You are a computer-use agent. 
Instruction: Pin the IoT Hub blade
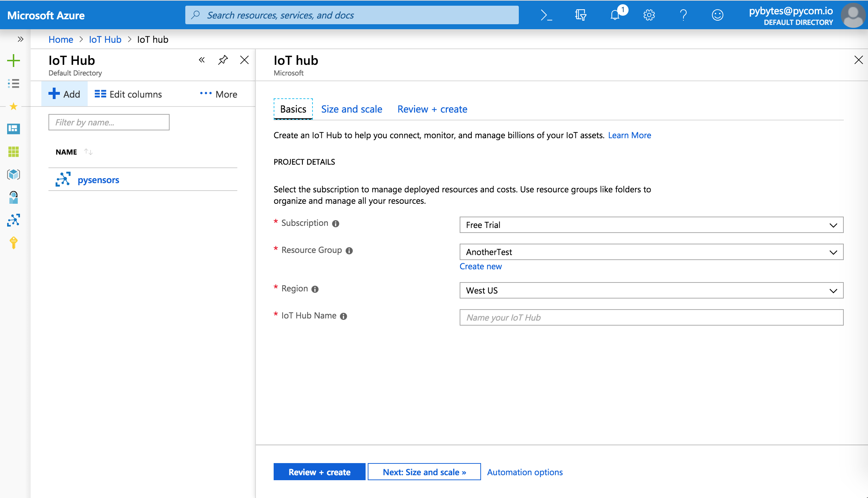pos(223,60)
